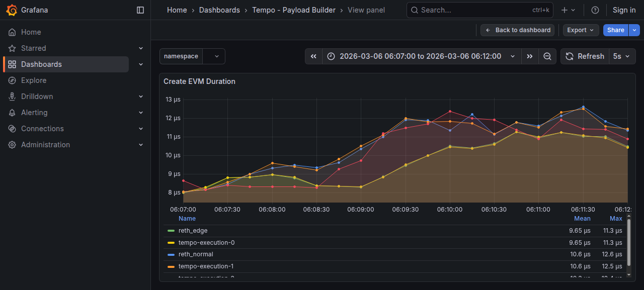This screenshot has width=644, height=290.
Task: Click the Sign in link
Action: tap(624, 10)
